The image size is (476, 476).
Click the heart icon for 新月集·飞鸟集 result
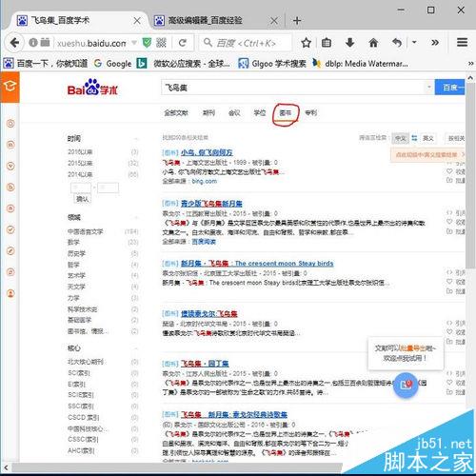tap(449, 282)
